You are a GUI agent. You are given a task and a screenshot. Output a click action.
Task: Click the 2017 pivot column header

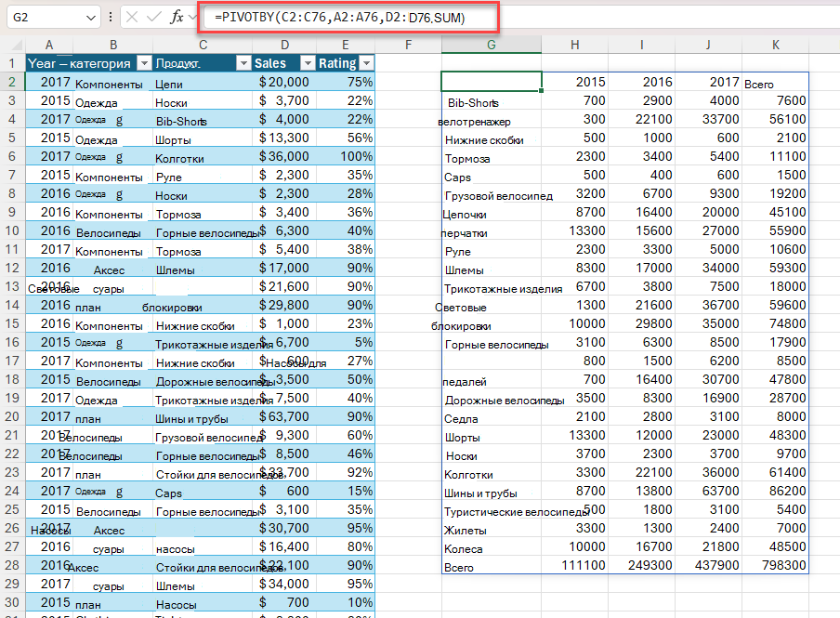(x=708, y=82)
